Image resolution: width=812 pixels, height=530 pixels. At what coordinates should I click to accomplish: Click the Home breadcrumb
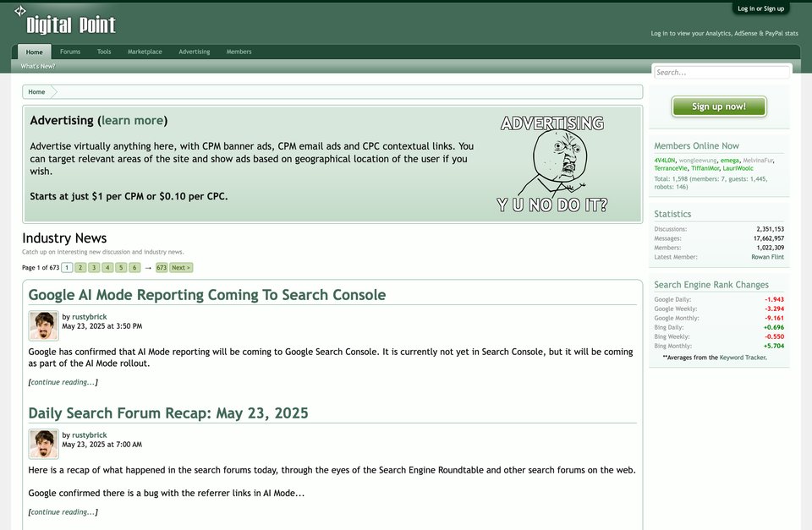36,91
